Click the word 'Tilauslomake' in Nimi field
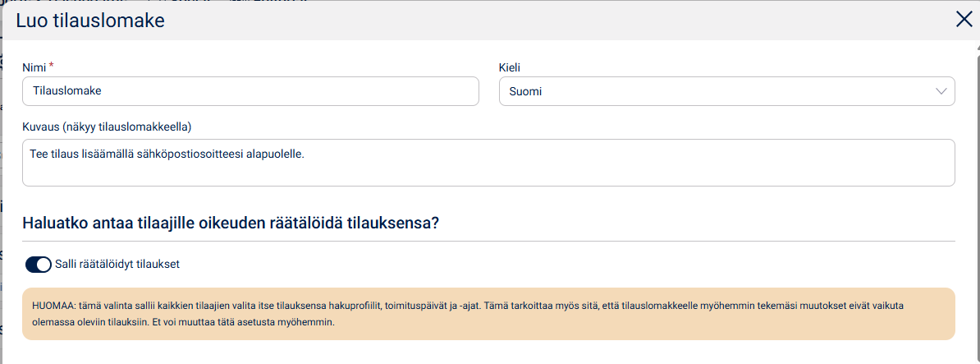980x364 pixels. pos(67,91)
